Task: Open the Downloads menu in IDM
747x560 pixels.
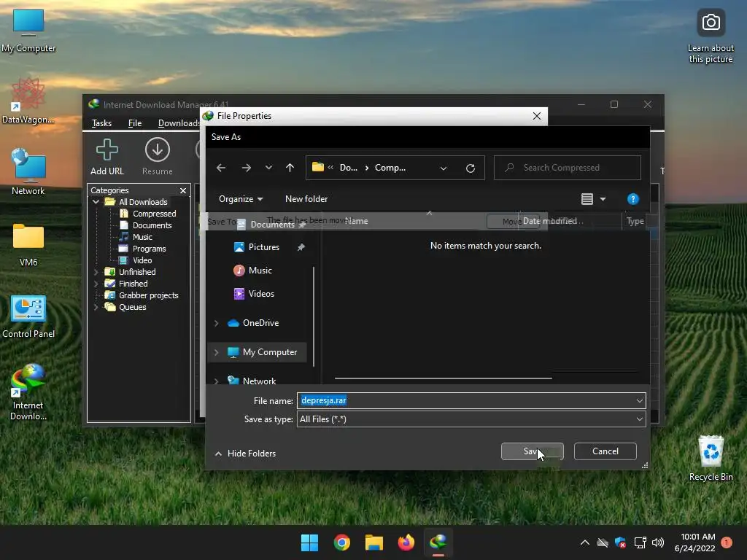Action: pyautogui.click(x=179, y=123)
